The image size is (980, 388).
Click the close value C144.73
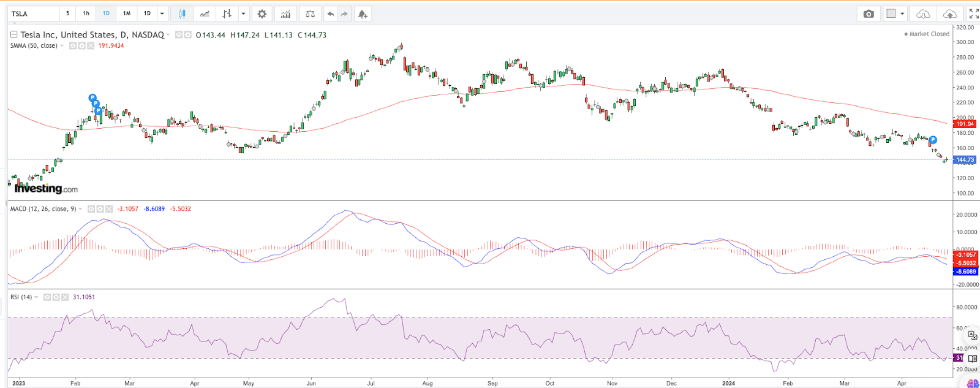pos(312,35)
